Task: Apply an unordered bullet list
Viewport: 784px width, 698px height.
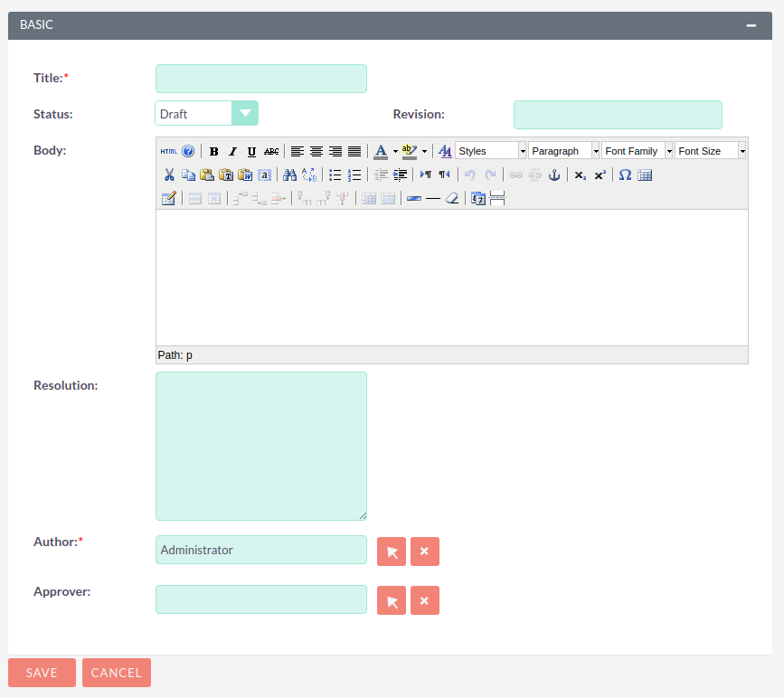Action: coord(334,174)
